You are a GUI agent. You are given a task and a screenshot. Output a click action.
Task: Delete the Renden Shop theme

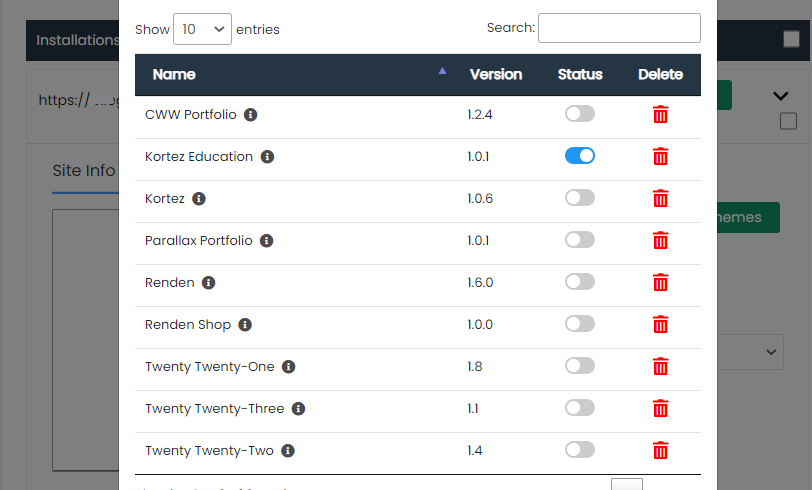[660, 324]
